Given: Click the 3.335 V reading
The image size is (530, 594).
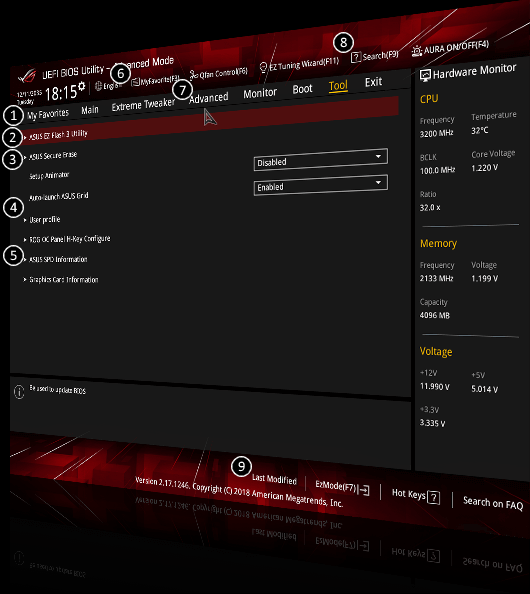Looking at the screenshot, I should pyautogui.click(x=432, y=423).
